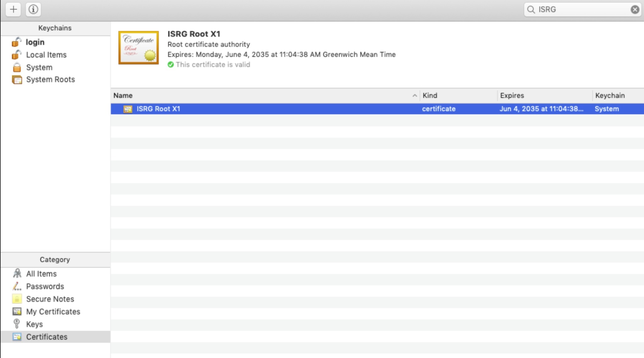Toggle sort order using the Name column arrow

click(415, 95)
